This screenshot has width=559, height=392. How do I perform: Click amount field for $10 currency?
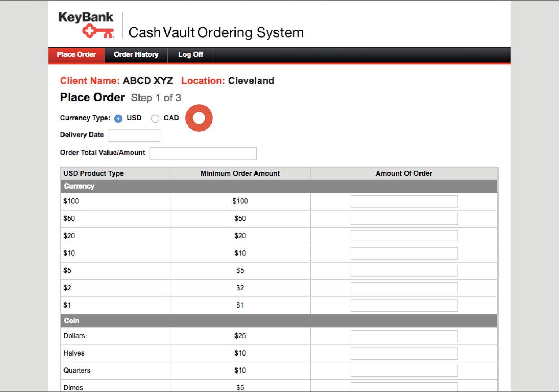tap(404, 253)
